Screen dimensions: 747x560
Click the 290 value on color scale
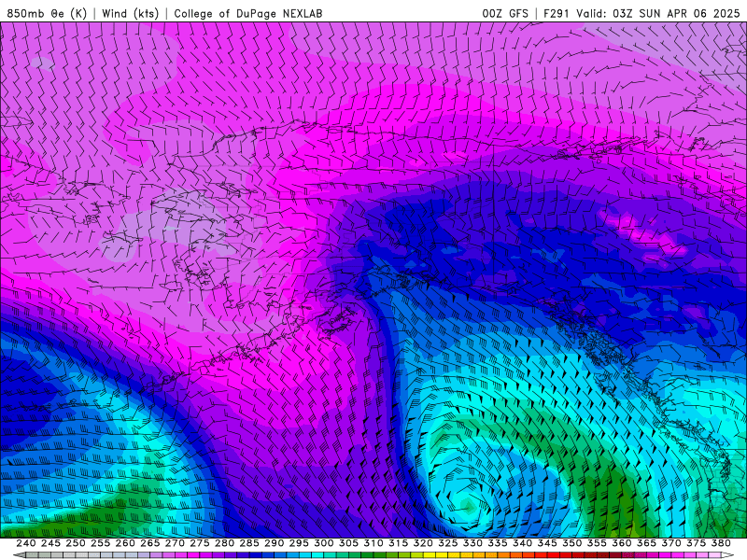coord(274,543)
